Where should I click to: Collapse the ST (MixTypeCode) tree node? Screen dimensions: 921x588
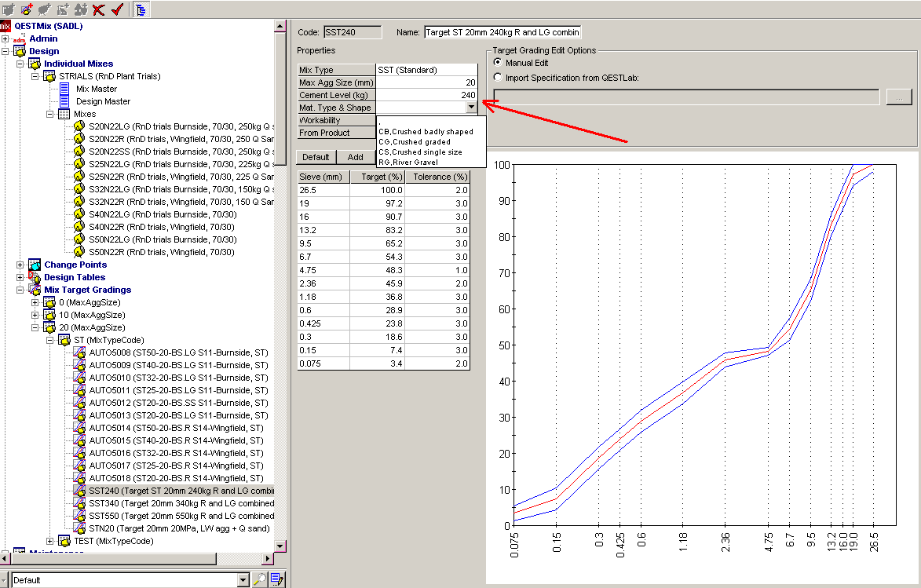pyautogui.click(x=49, y=340)
